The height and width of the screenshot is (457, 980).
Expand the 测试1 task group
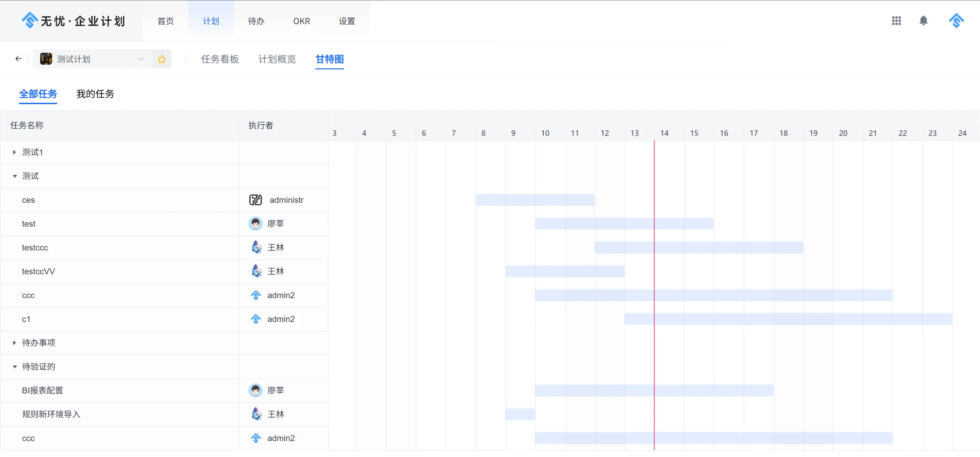[x=14, y=152]
